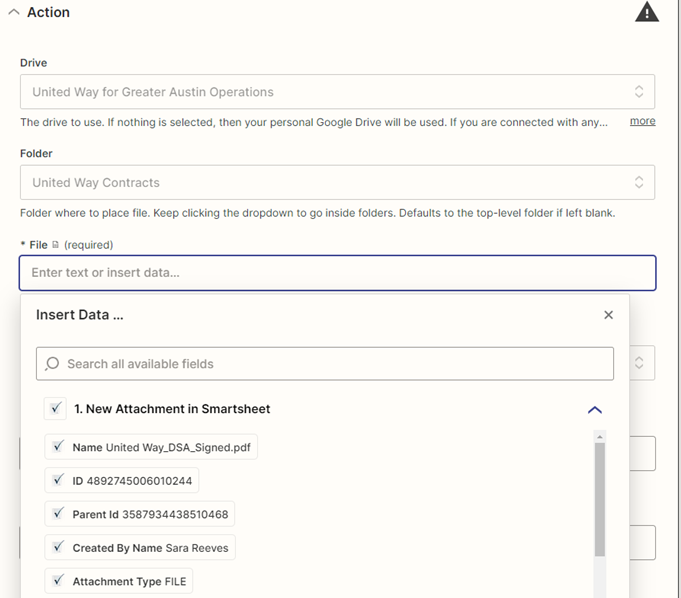Click the icon on Created By Name pill
Image resolution: width=681 pixels, height=598 pixels.
(x=58, y=547)
